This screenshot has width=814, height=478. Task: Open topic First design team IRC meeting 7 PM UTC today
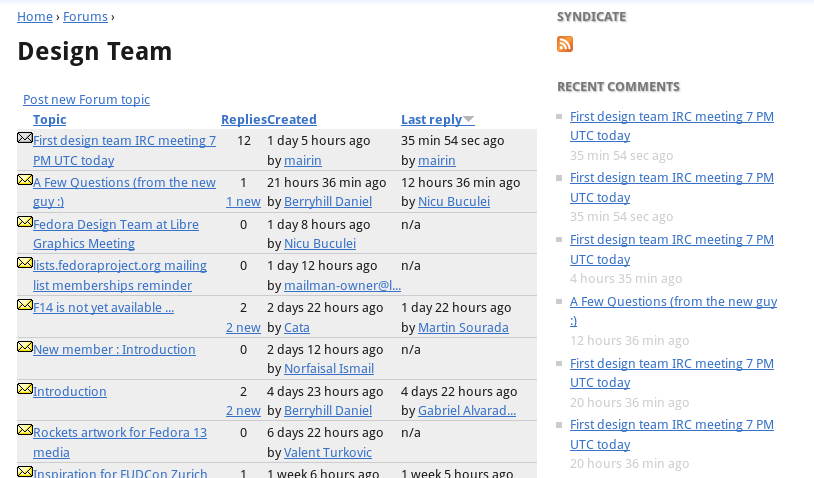(x=125, y=151)
